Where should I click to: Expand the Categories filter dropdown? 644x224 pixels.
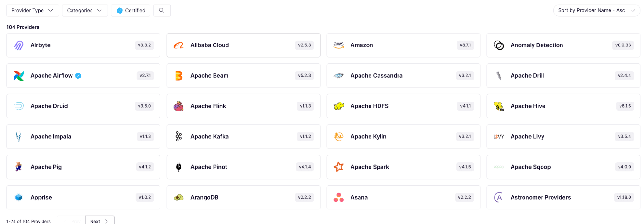pyautogui.click(x=85, y=10)
